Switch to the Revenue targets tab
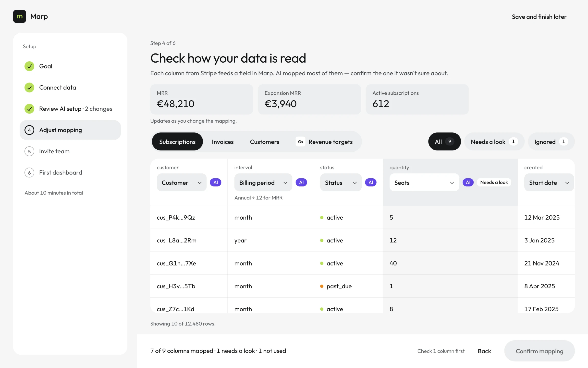The width and height of the screenshot is (588, 368). click(x=324, y=142)
